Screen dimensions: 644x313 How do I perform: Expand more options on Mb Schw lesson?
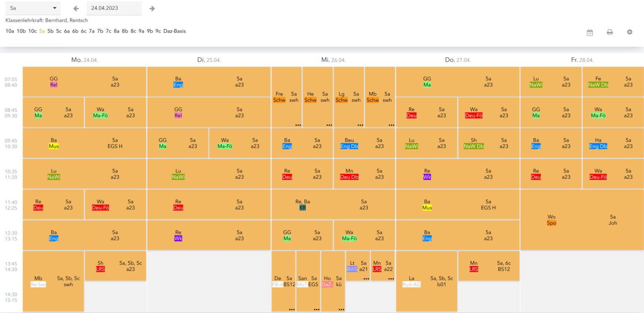(x=391, y=125)
